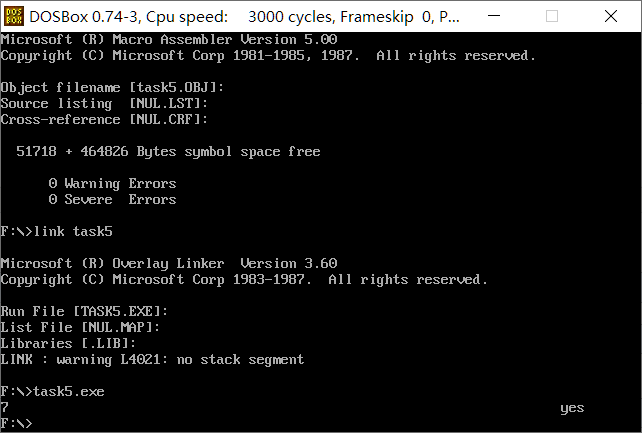
Task: Click the 0 Severe Errors text
Action: point(112,199)
